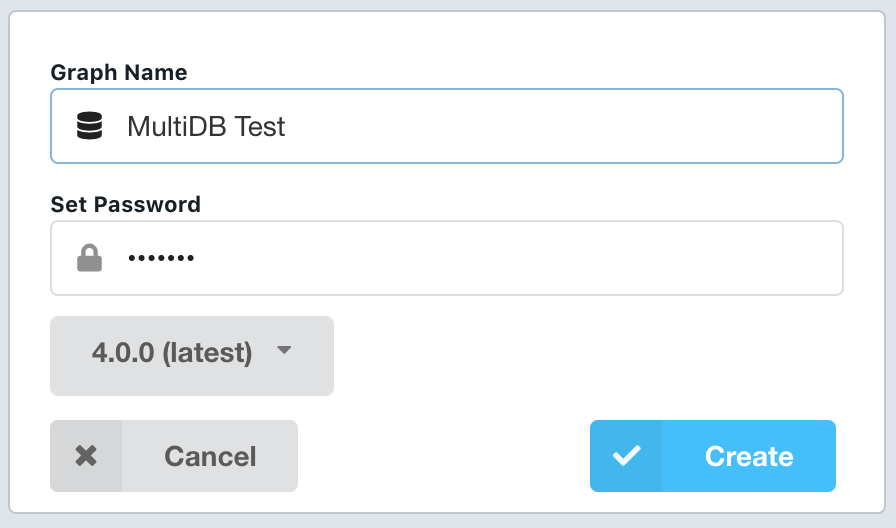This screenshot has width=896, height=528.
Task: Click blank space right of 'MultiDB Test'
Action: pyautogui.click(x=560, y=126)
